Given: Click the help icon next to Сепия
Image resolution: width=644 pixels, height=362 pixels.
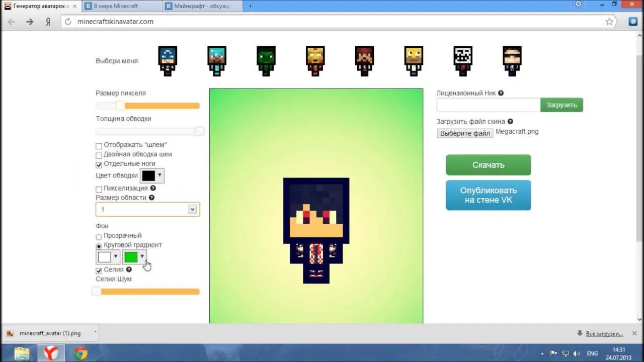Looking at the screenshot, I should 129,269.
